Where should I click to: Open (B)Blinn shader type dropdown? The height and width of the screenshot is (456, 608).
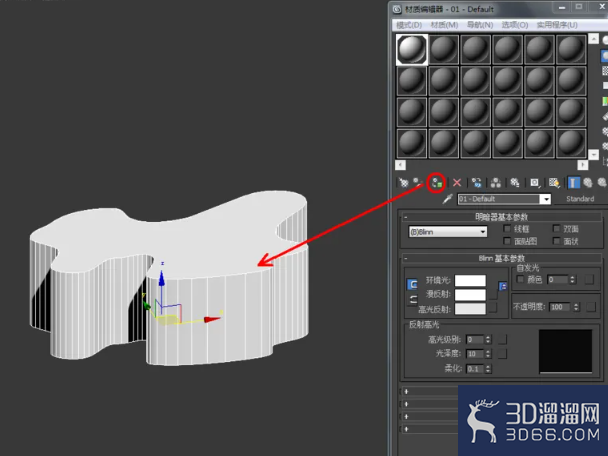tap(448, 232)
